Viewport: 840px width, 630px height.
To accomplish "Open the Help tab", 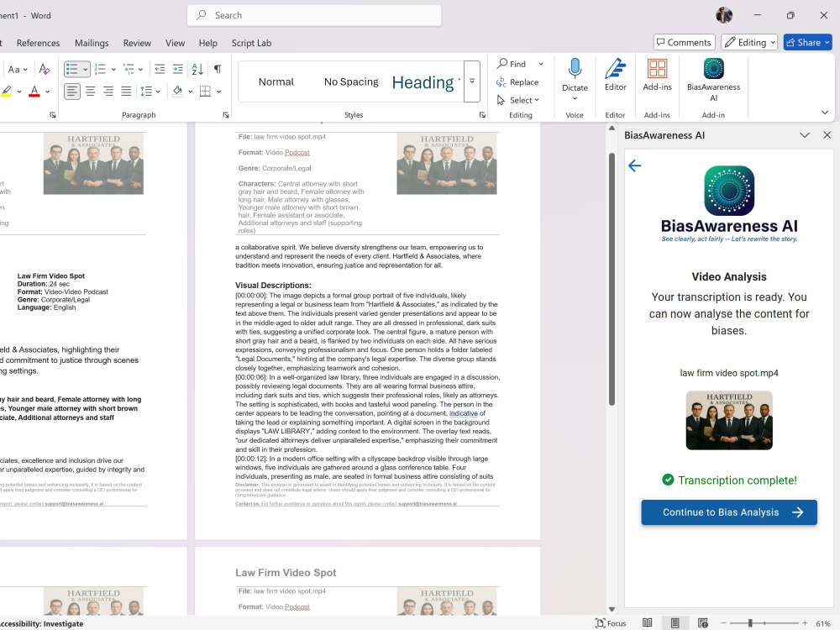I will point(207,43).
